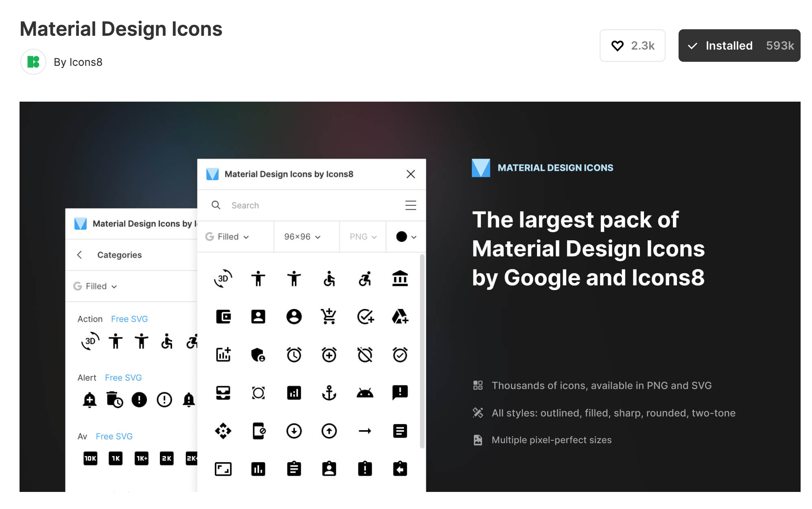The width and height of the screenshot is (812, 509).
Task: Select the anchor icon
Action: pos(329,393)
